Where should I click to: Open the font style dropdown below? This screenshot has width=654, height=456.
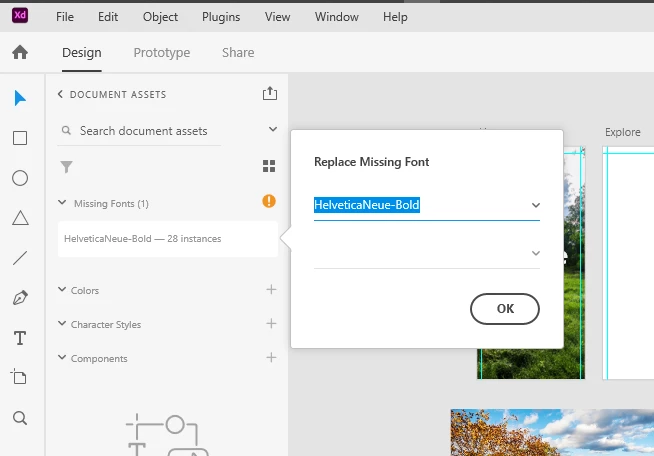tap(536, 253)
